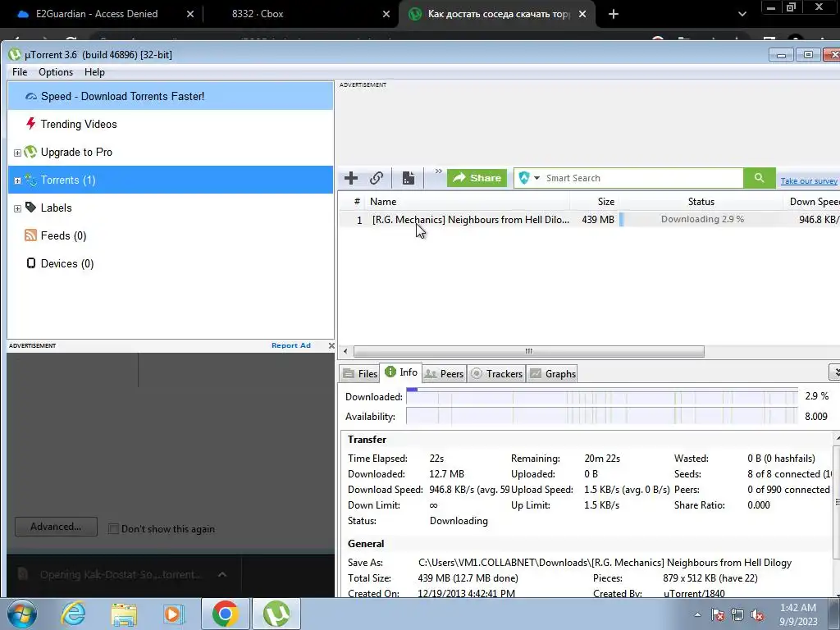
Task: Open the File menu
Action: click(x=20, y=72)
